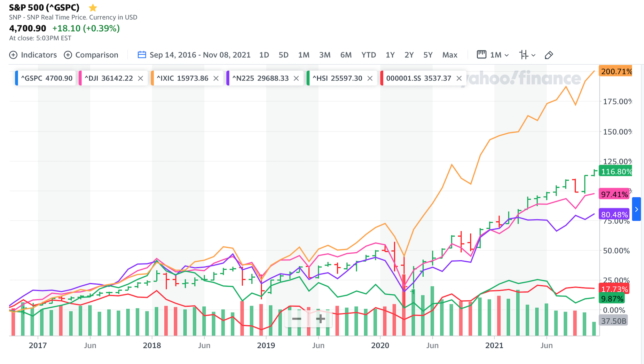The image size is (644, 364).
Task: Remove the 000001.SS comparison
Action: pyautogui.click(x=459, y=78)
